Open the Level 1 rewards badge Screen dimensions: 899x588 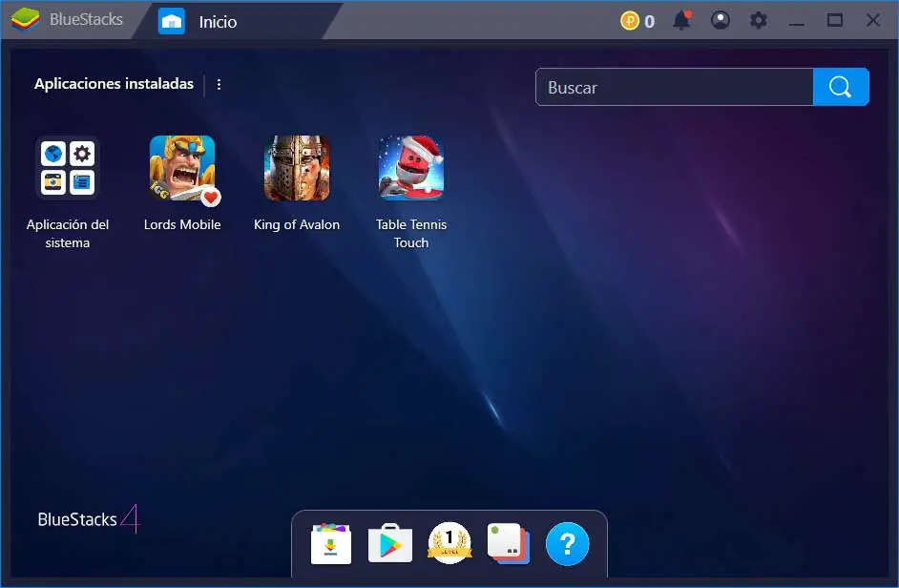(x=449, y=543)
